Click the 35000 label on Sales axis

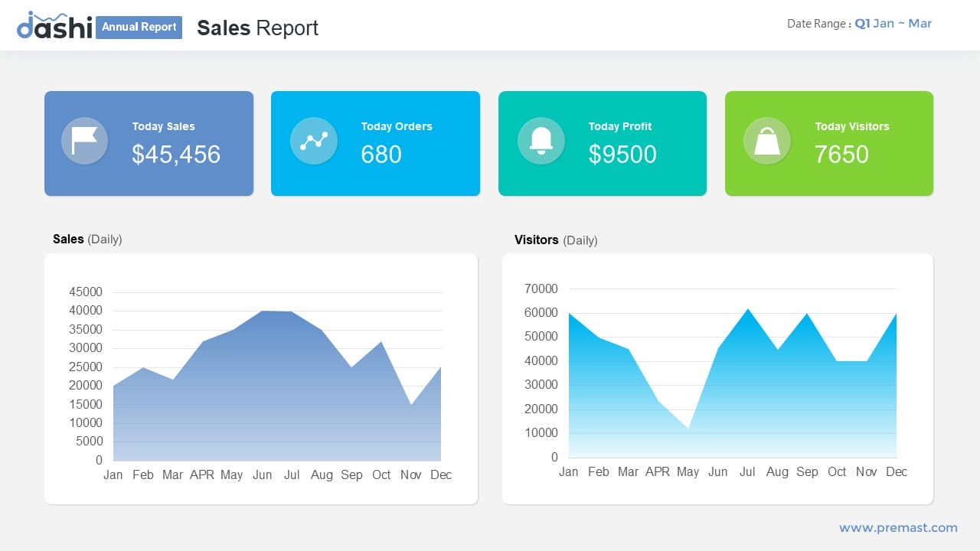(x=86, y=329)
